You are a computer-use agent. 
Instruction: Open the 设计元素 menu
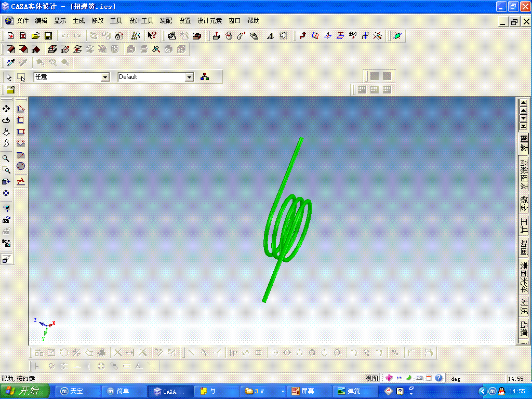point(209,21)
